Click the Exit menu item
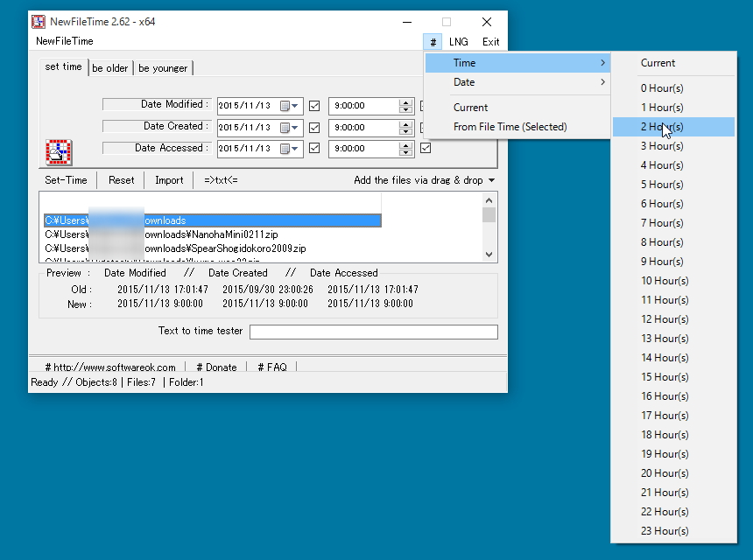This screenshot has height=560, width=753. click(x=491, y=42)
